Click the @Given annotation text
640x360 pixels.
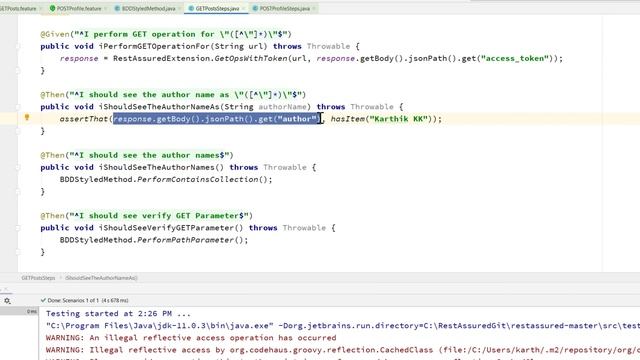click(x=55, y=34)
